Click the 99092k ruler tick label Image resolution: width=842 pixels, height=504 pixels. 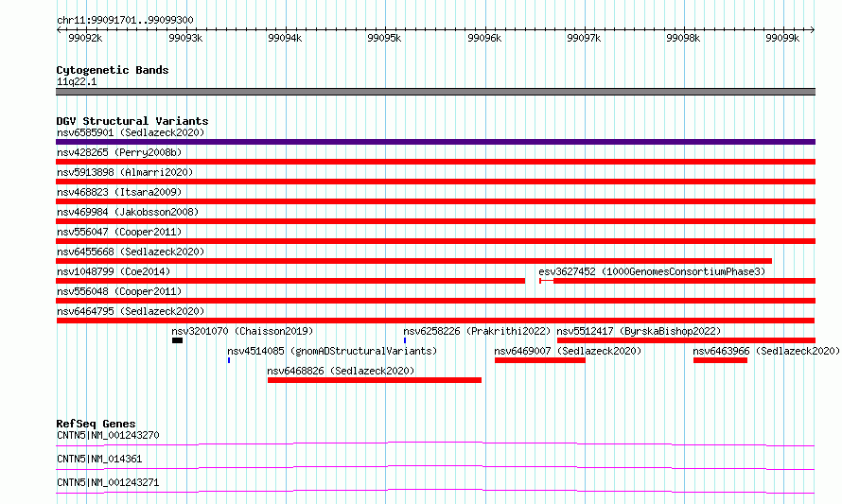click(x=85, y=38)
